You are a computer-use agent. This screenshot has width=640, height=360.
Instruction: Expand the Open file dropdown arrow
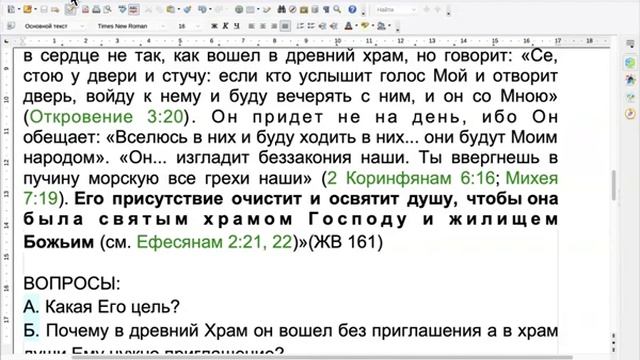(x=36, y=9)
